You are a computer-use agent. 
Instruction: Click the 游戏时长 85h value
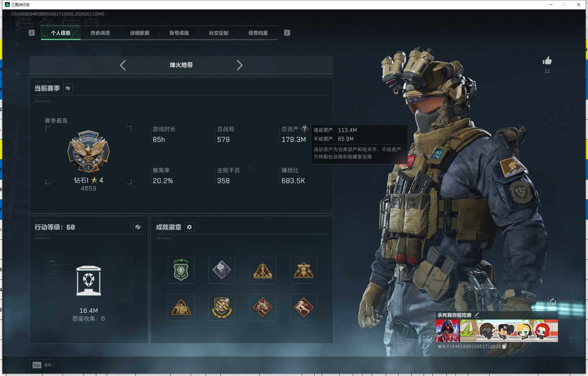click(x=159, y=140)
